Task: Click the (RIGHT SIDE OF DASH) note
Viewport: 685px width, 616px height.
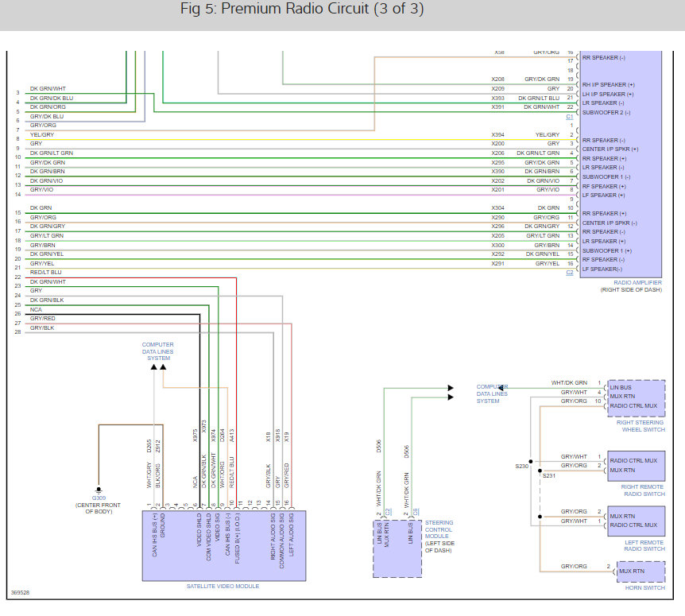Action: pyautogui.click(x=631, y=289)
